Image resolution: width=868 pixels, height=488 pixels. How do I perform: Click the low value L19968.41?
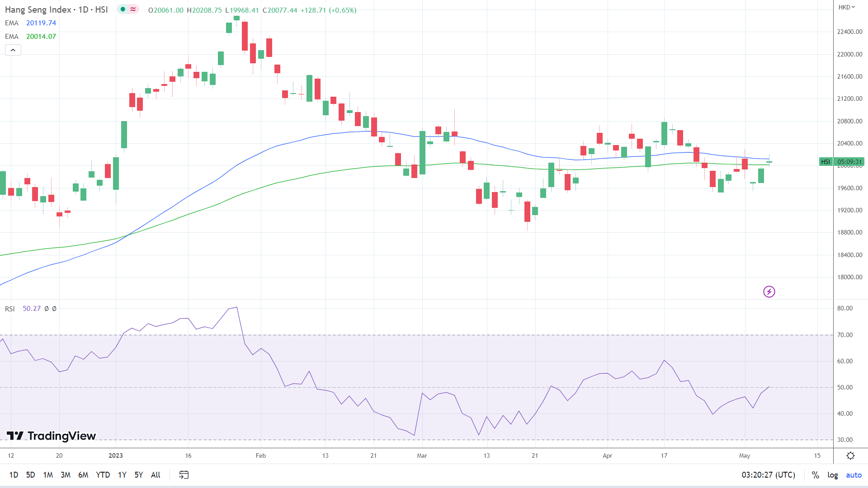coord(242,10)
